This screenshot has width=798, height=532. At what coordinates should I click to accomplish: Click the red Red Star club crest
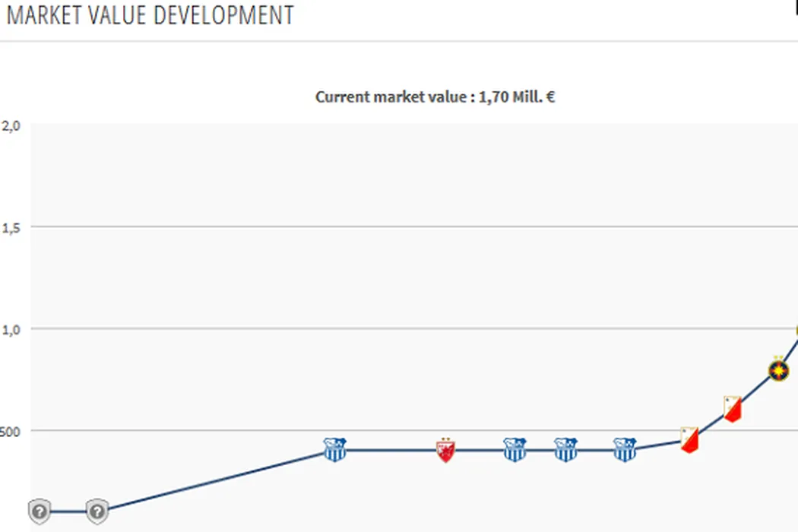point(445,450)
